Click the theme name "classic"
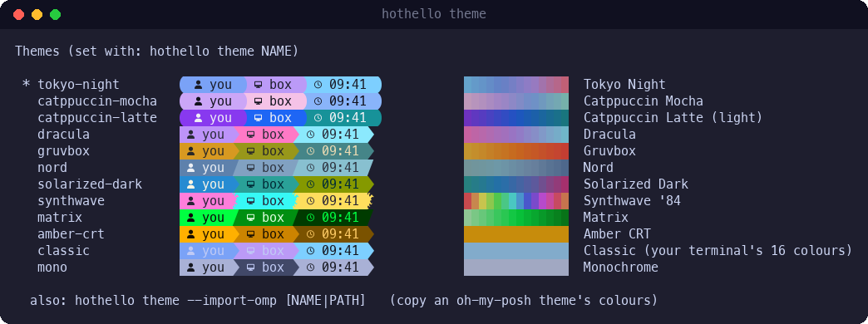 (64, 250)
